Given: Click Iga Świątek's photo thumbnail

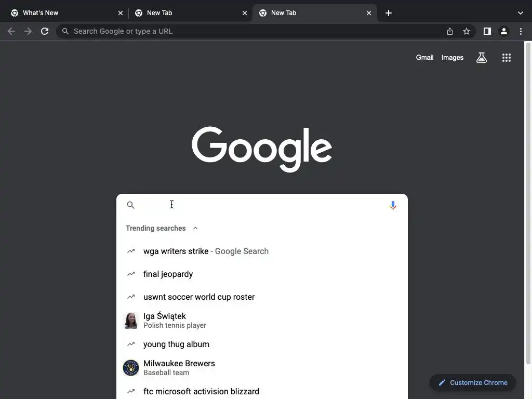Looking at the screenshot, I should (130, 320).
